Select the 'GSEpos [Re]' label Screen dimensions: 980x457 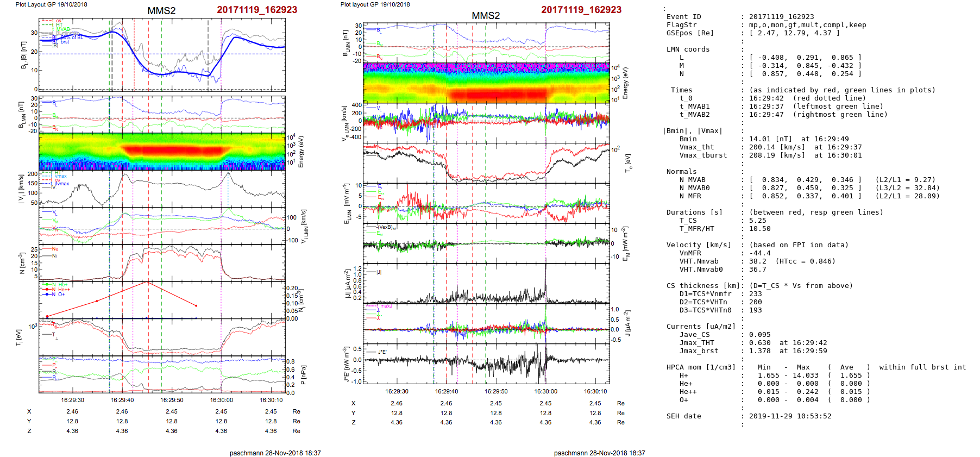(690, 33)
